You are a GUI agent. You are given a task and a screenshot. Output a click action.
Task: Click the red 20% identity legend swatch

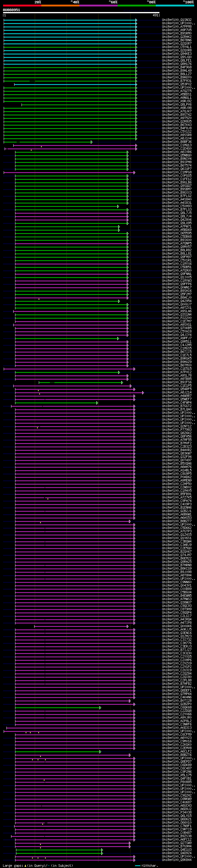pos(22,6)
